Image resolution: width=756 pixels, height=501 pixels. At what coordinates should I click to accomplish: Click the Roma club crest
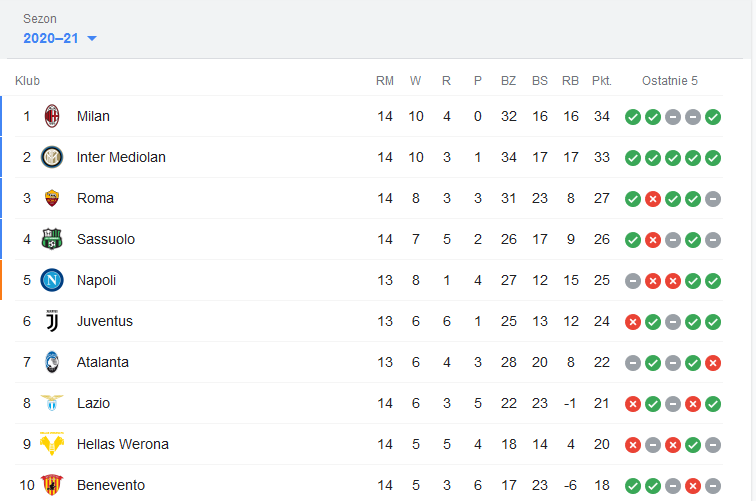(x=52, y=198)
